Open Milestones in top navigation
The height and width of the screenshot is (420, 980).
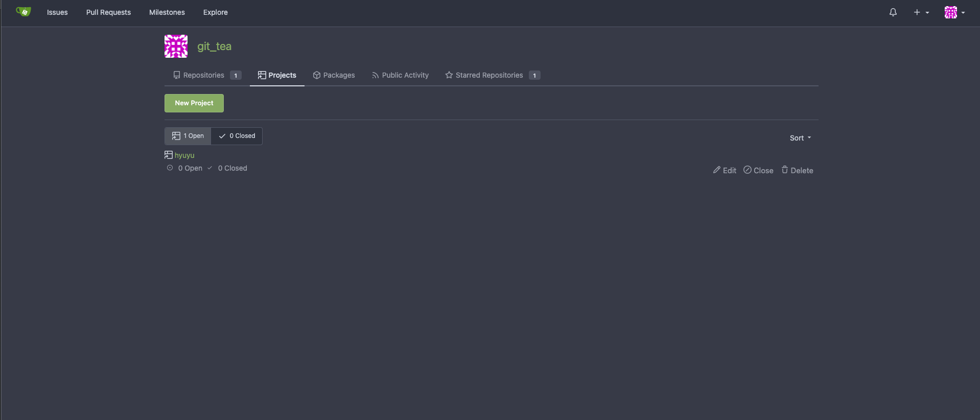167,12
